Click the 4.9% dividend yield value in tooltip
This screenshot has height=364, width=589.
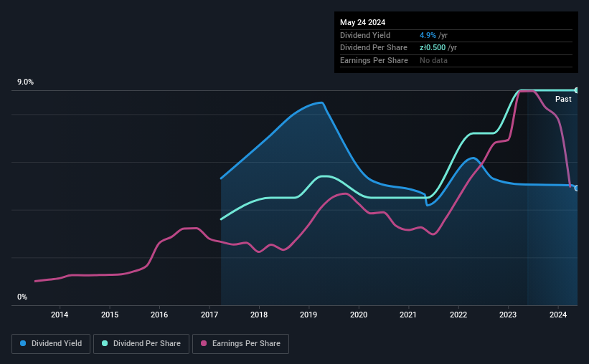pyautogui.click(x=428, y=35)
